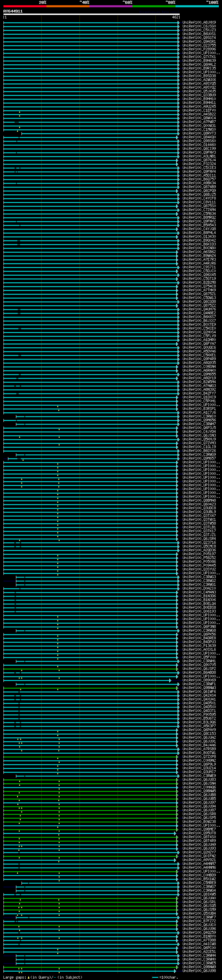This screenshot has width=222, height=980.
Task: Select the UniRef100_A9U245 label
Action: click(199, 106)
